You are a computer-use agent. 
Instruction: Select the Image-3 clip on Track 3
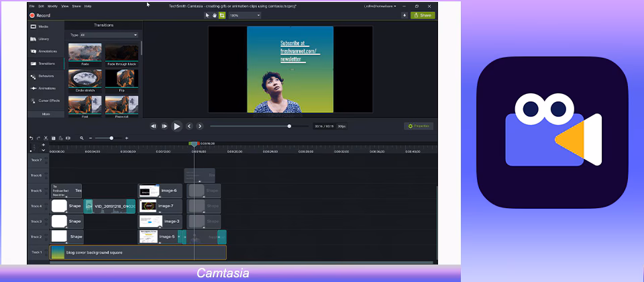(160, 222)
